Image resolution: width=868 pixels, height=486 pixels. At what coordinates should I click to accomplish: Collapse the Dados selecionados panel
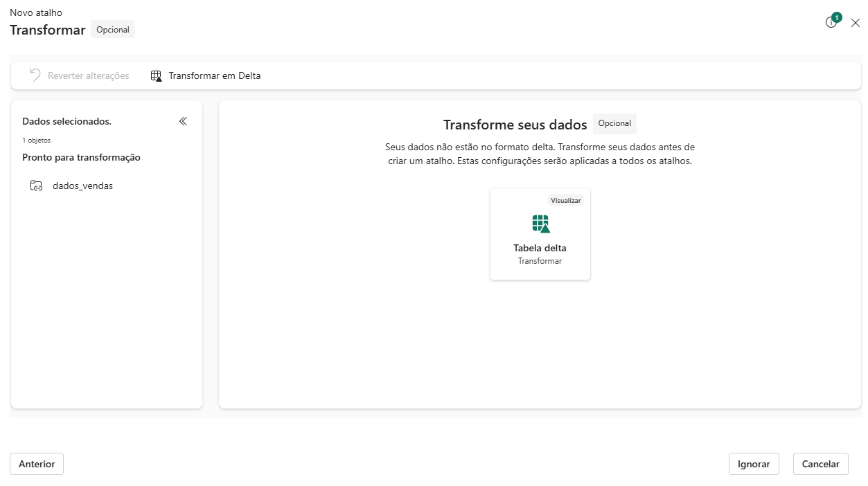pos(183,121)
